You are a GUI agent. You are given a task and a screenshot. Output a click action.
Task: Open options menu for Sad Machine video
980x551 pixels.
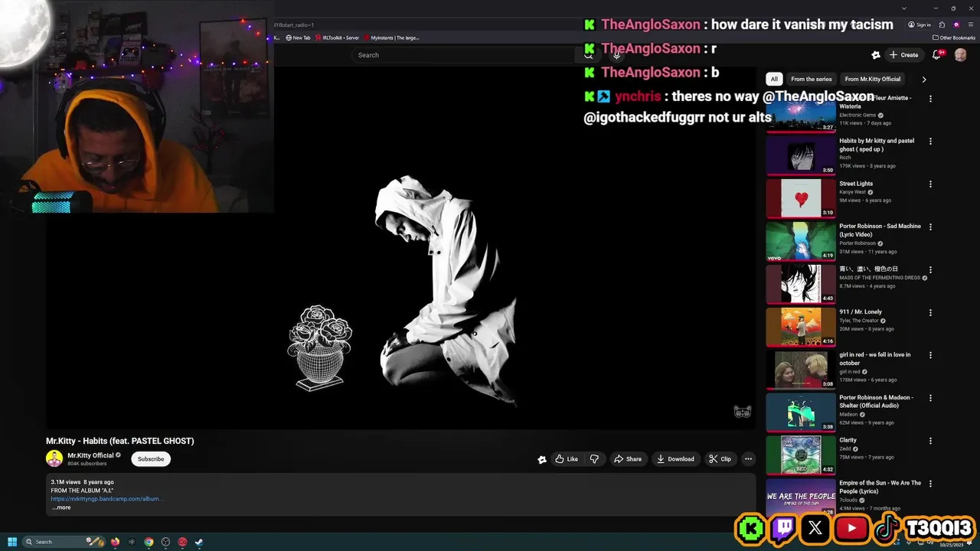[930, 227]
